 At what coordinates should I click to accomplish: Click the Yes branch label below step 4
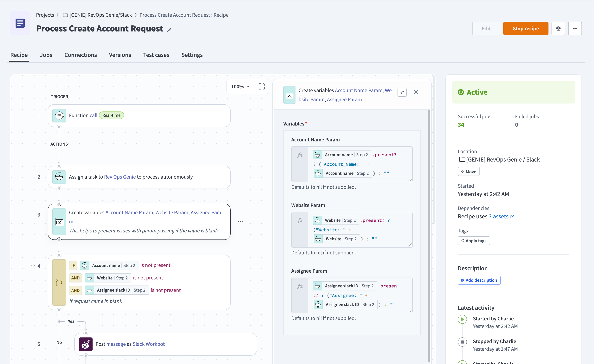[x=71, y=322]
